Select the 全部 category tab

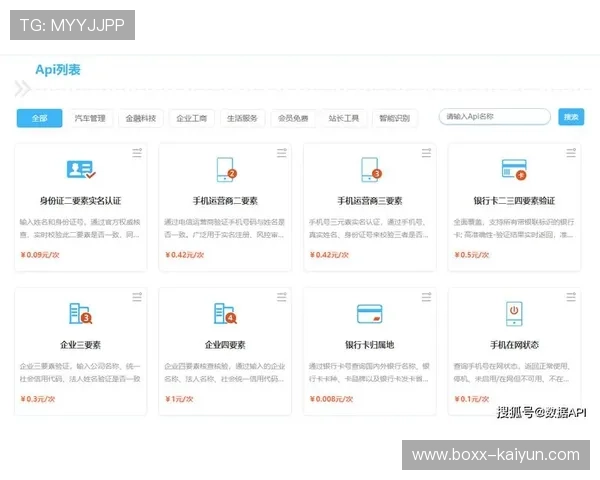[39, 118]
